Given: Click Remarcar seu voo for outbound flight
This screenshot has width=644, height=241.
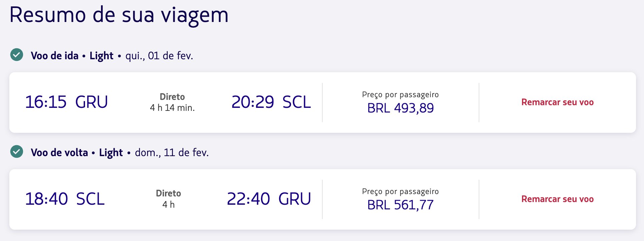Looking at the screenshot, I should (557, 102).
